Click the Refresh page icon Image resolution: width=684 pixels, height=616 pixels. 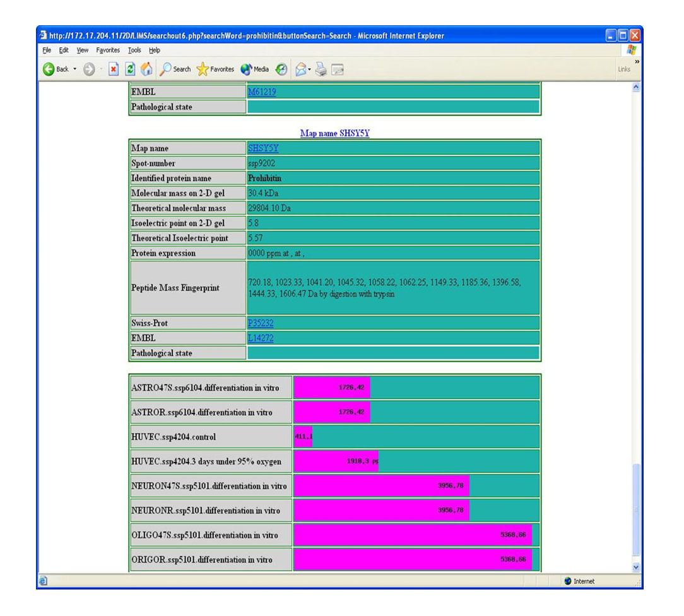pos(130,69)
